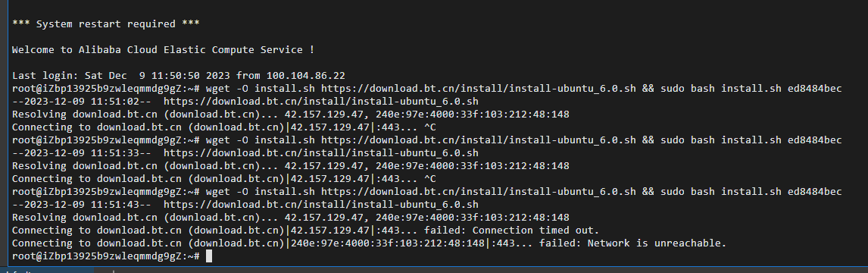This screenshot has width=868, height=273.
Task: Click the System restart required message
Action: tap(105, 24)
